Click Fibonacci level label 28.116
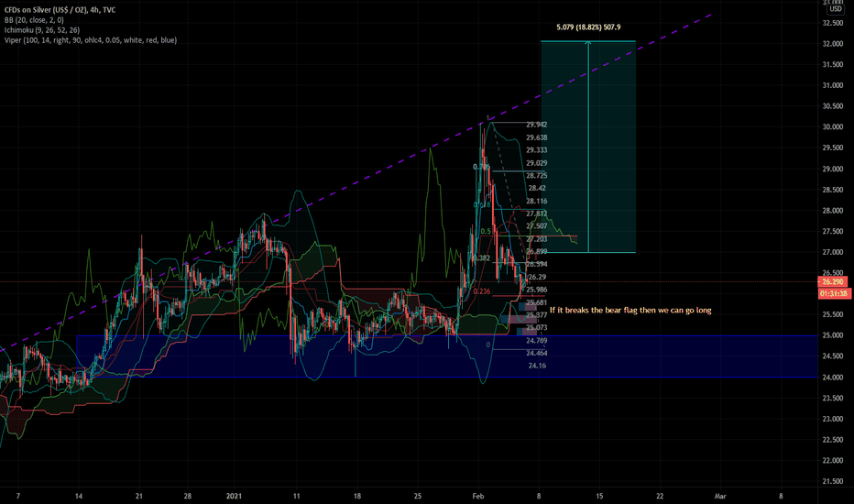854x504 pixels. (x=536, y=202)
